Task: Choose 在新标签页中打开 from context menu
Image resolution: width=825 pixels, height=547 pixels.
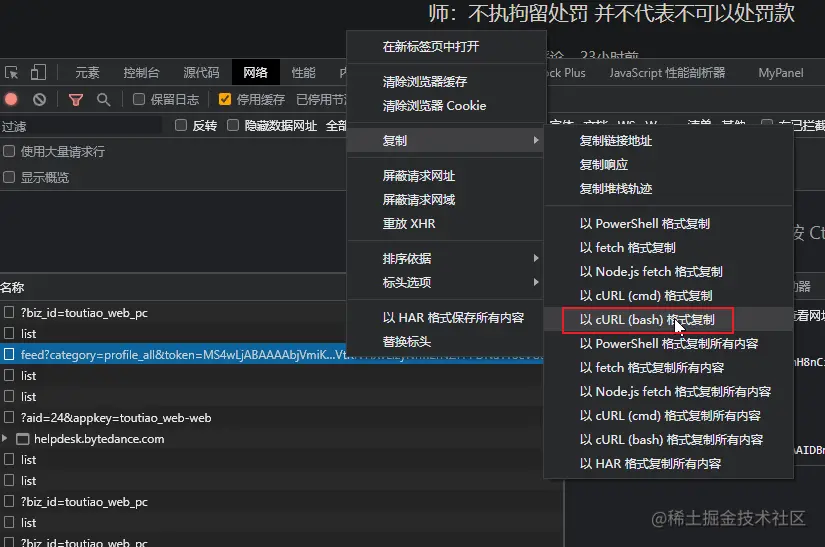Action: pyautogui.click(x=445, y=47)
